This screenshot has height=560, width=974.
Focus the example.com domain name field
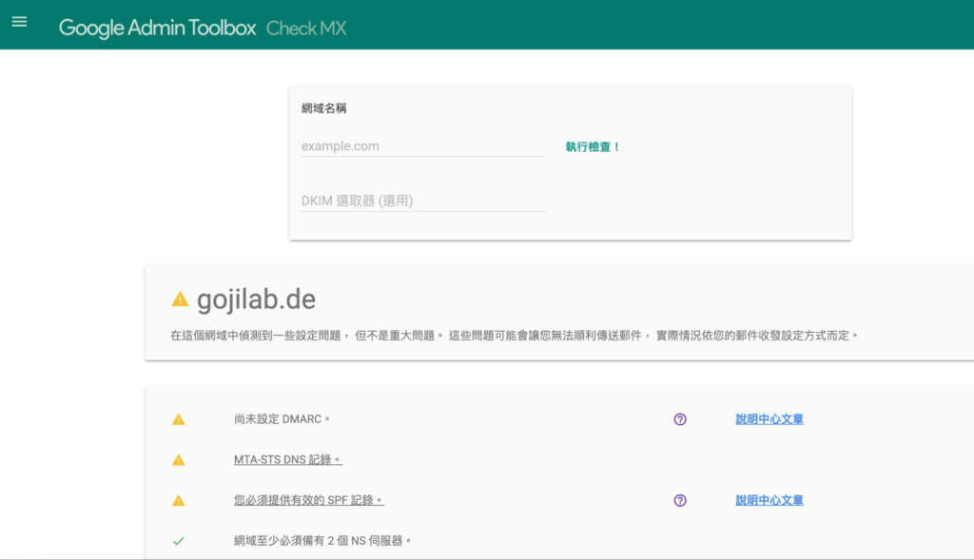click(422, 145)
